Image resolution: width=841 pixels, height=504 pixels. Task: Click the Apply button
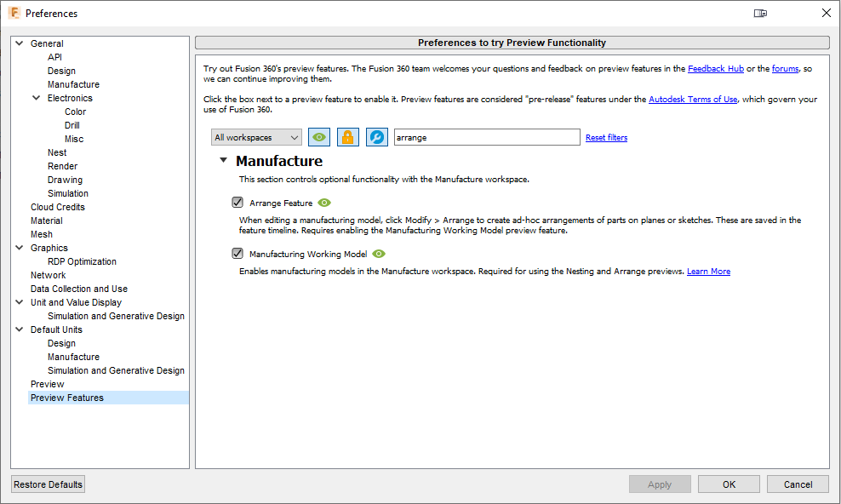[x=660, y=484]
